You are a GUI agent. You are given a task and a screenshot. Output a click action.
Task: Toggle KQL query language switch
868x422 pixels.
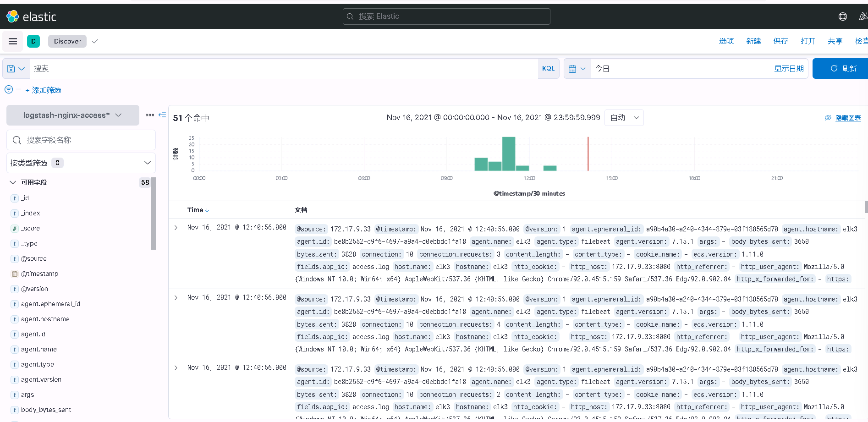[548, 69]
